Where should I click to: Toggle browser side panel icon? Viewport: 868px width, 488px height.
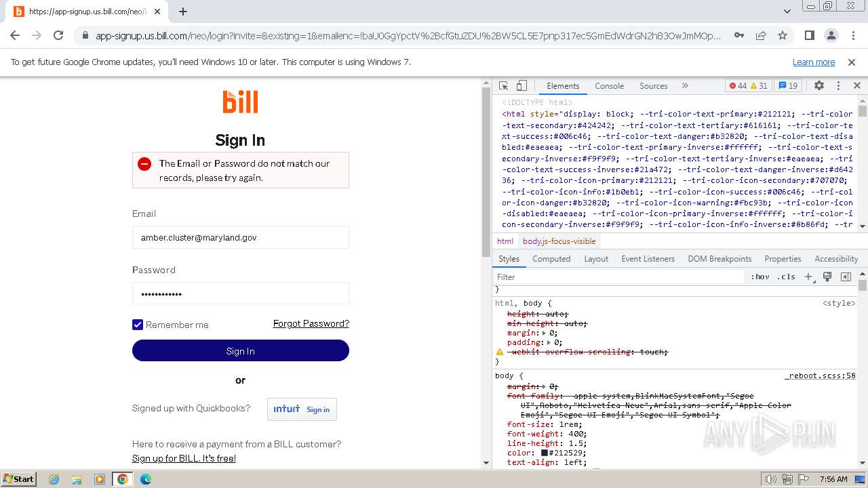810,35
